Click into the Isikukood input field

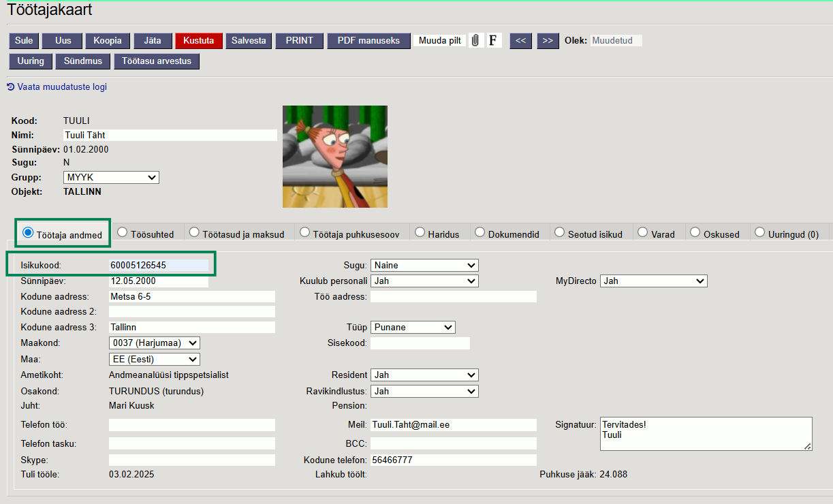pos(158,266)
